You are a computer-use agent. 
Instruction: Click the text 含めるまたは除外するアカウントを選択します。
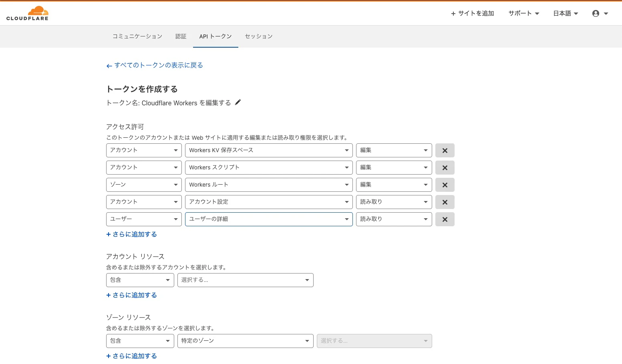point(167,267)
